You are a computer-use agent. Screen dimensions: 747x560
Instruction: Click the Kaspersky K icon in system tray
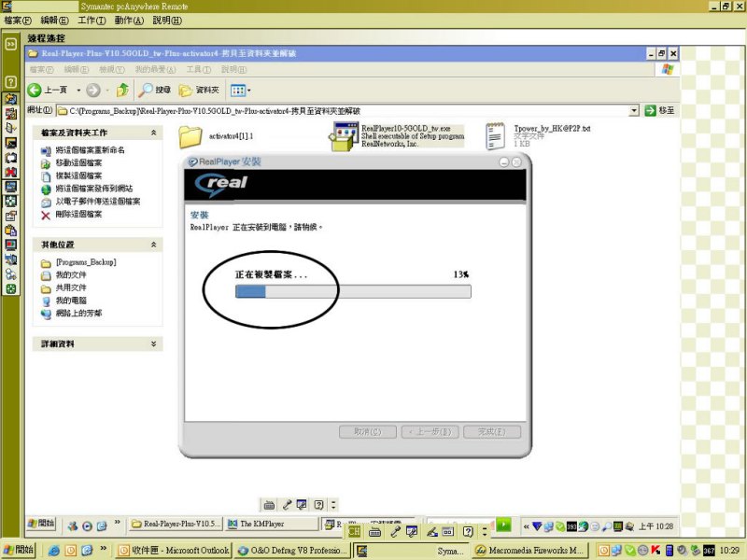pyautogui.click(x=656, y=550)
